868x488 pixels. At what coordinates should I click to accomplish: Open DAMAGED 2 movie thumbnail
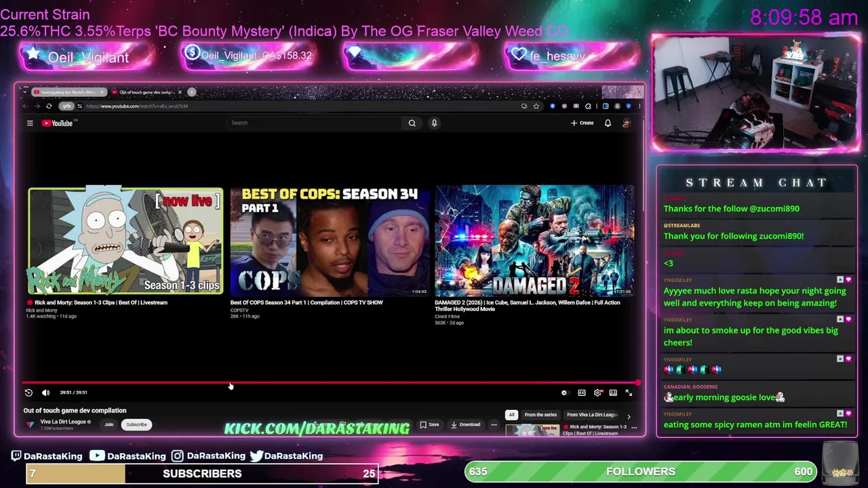pos(534,241)
